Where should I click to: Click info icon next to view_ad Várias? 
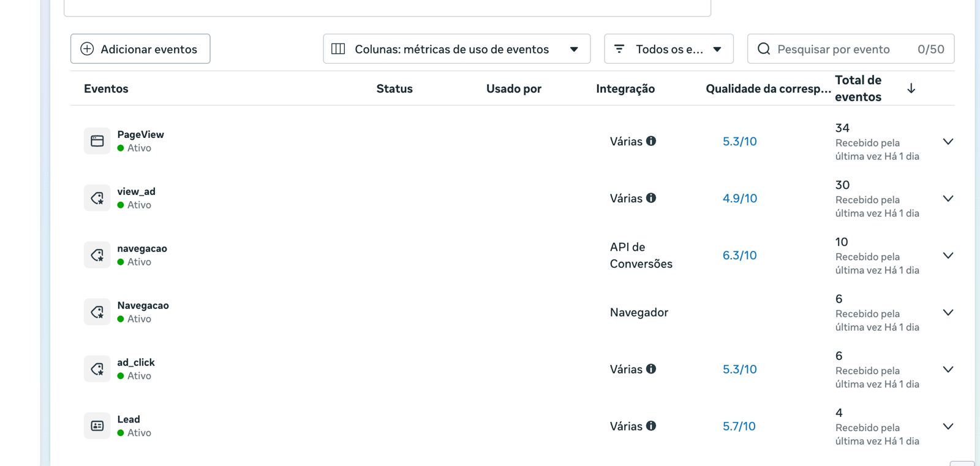[651, 198]
